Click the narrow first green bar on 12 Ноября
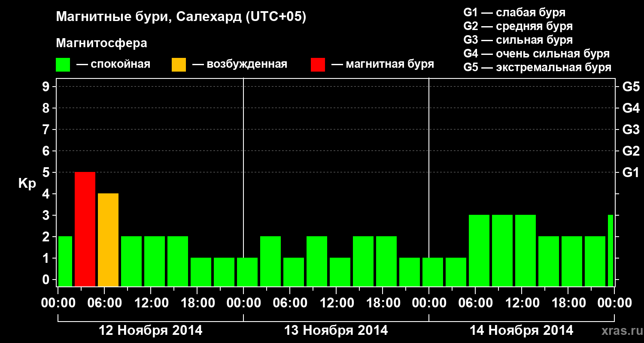This screenshot has width=644, height=343. (65, 262)
